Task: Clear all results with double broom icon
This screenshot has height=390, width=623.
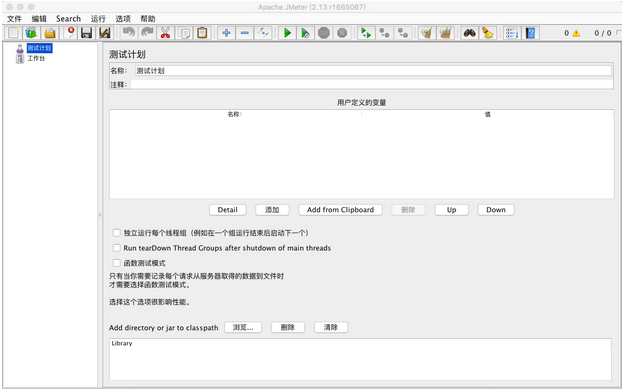Action: [445, 33]
